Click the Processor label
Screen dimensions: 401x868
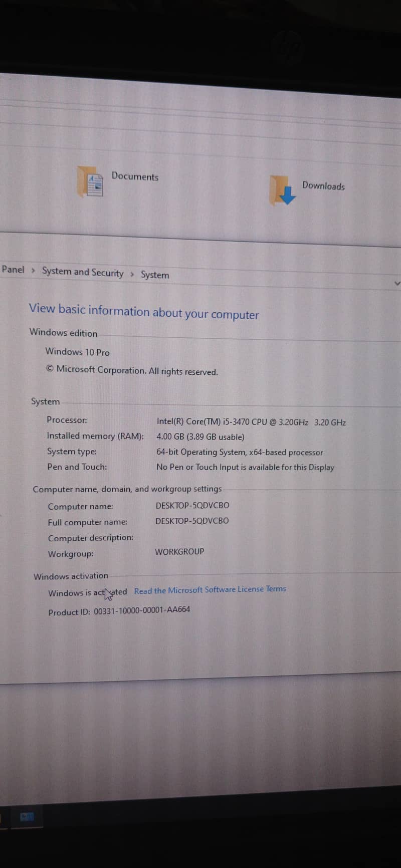(x=67, y=420)
